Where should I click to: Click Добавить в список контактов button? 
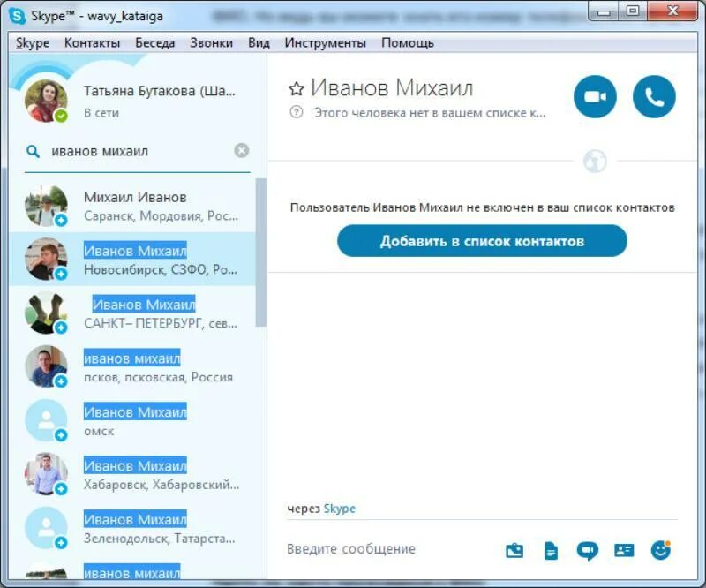point(482,241)
